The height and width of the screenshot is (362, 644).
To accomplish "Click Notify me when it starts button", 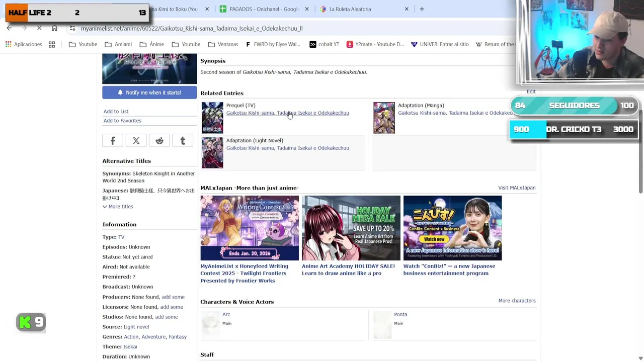I will [x=149, y=93].
